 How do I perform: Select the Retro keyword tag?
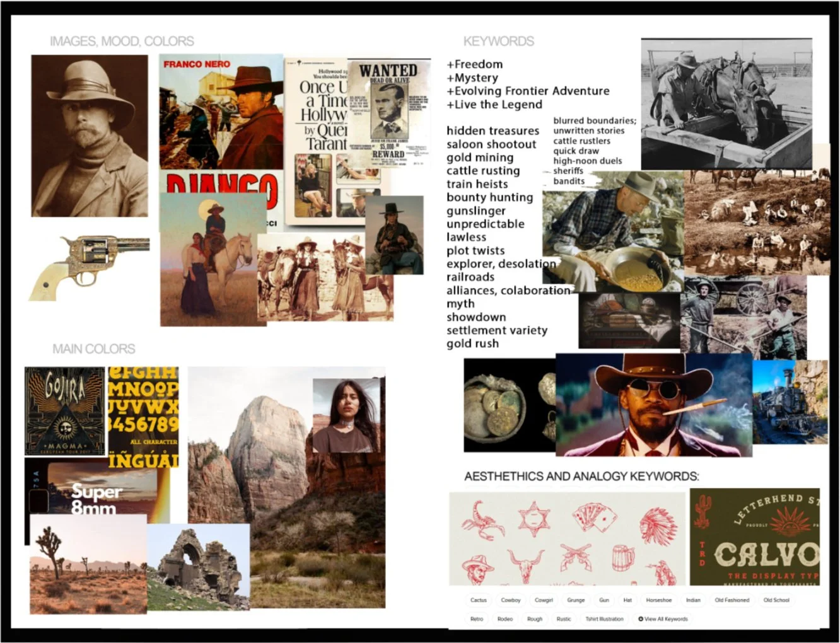[x=477, y=619]
